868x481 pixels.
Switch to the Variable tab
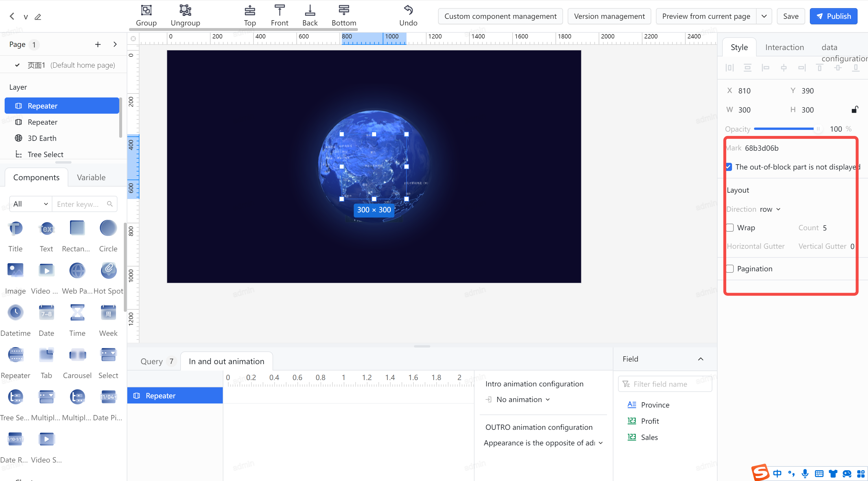(x=91, y=177)
